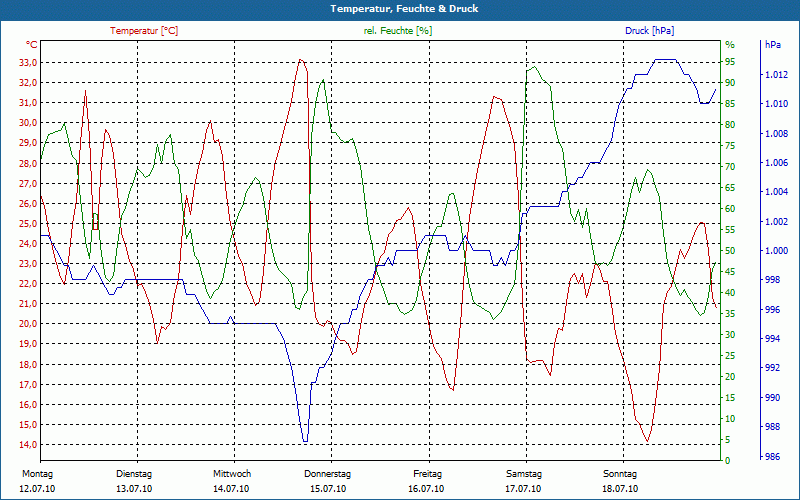Click the '1.004' pressure axis value

pos(776,192)
